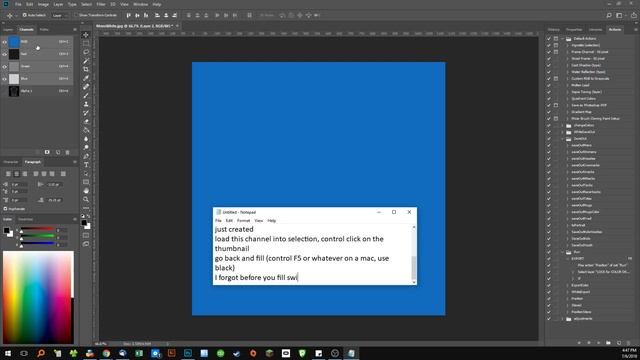Expand the Custom RGB to Grayscale action

pyautogui.click(x=567, y=78)
